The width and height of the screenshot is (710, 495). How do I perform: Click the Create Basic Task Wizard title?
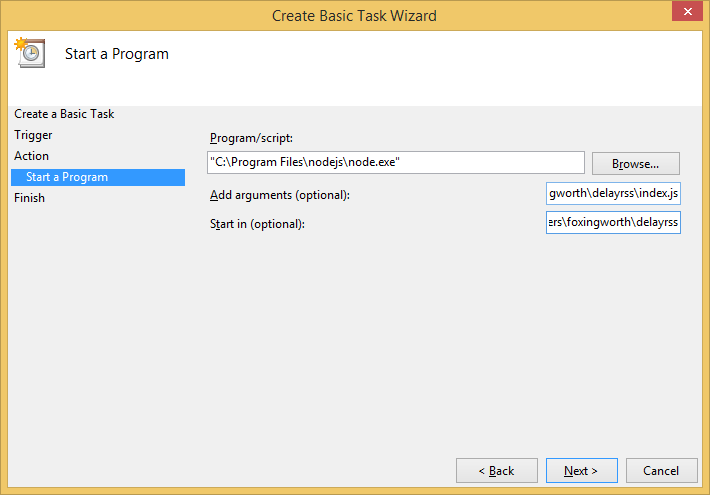[354, 16]
